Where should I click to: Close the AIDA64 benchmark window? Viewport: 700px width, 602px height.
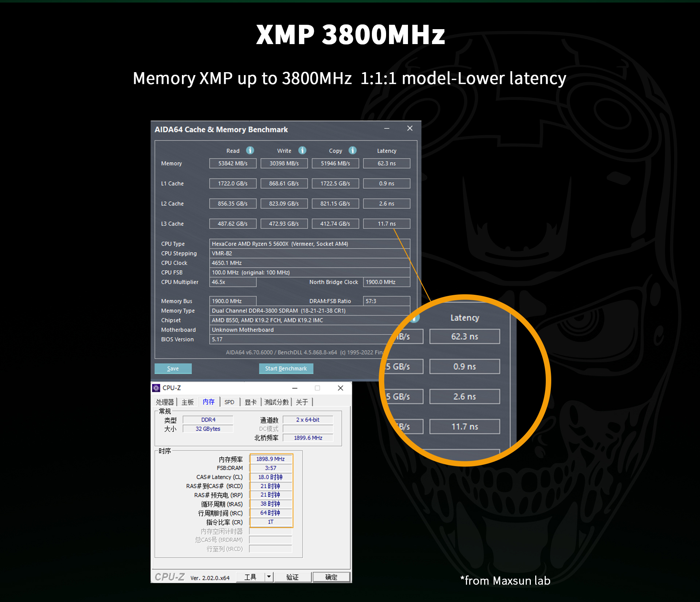410,128
